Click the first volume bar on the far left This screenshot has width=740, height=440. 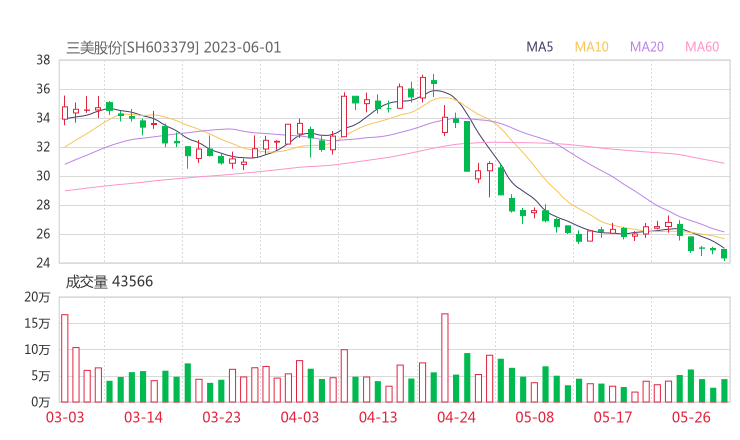click(x=65, y=358)
